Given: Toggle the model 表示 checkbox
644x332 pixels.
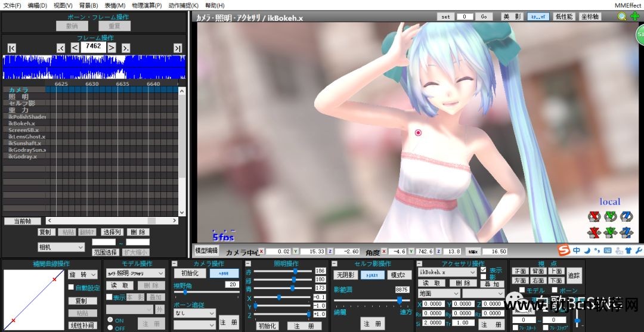Looking at the screenshot, I should (x=109, y=297).
